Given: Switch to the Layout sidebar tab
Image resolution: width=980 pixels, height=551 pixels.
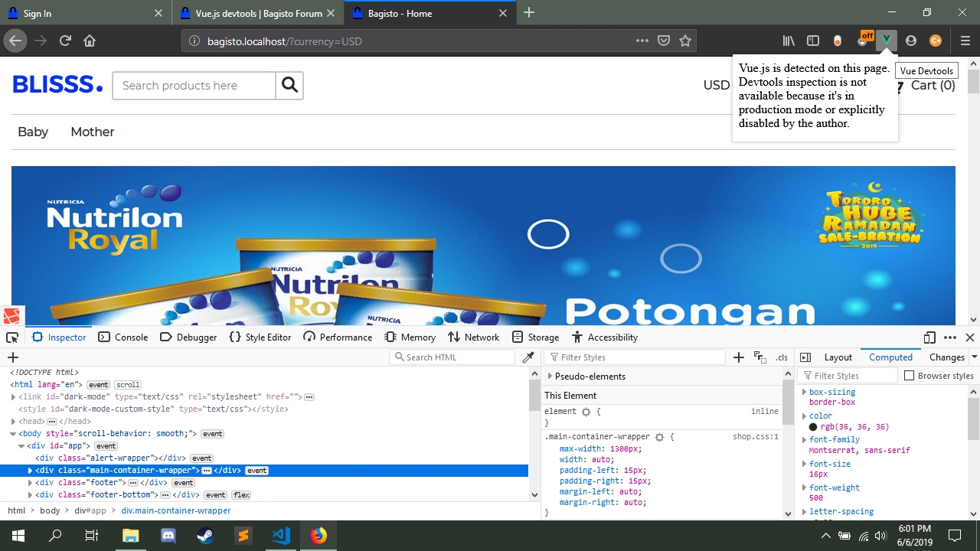Looking at the screenshot, I should click(838, 357).
